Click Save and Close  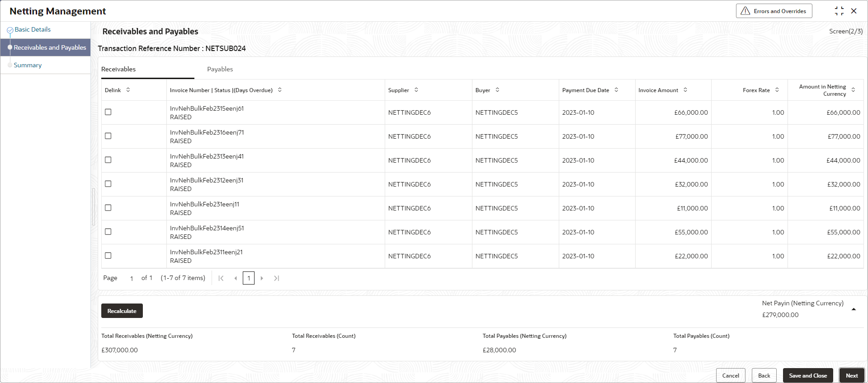click(808, 376)
